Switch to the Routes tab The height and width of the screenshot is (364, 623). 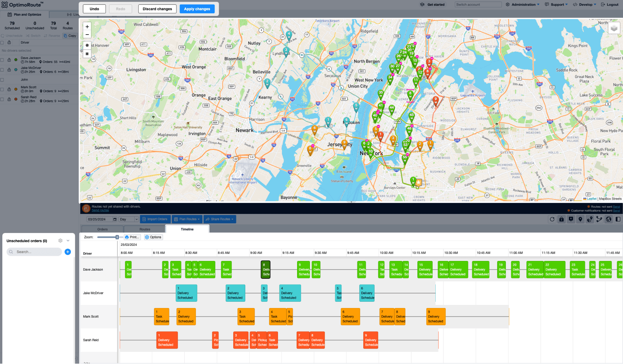click(x=144, y=229)
